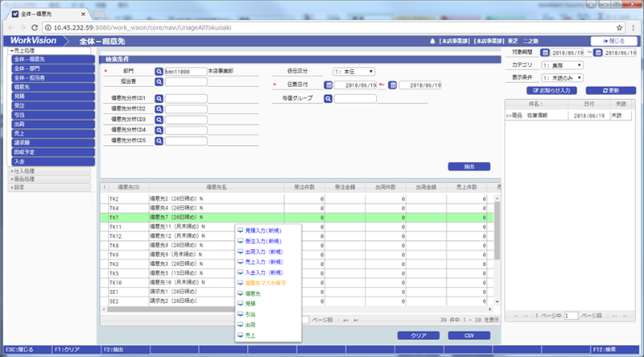
Task: Click search icon for 与信グループ
Action: (328, 98)
